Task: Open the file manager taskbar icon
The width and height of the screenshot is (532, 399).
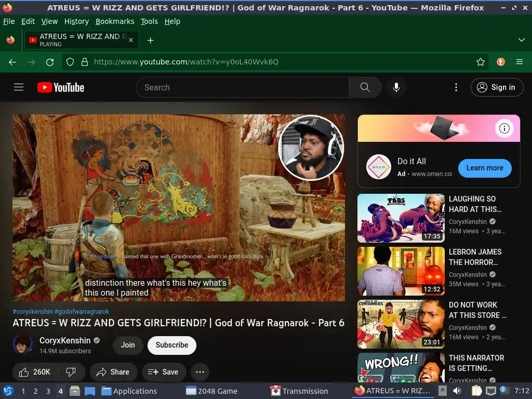Action: 75,391
